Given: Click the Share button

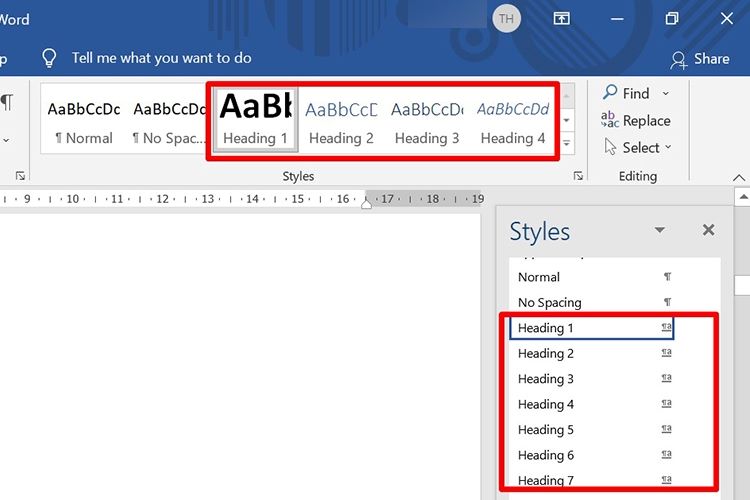Looking at the screenshot, I should (x=699, y=59).
